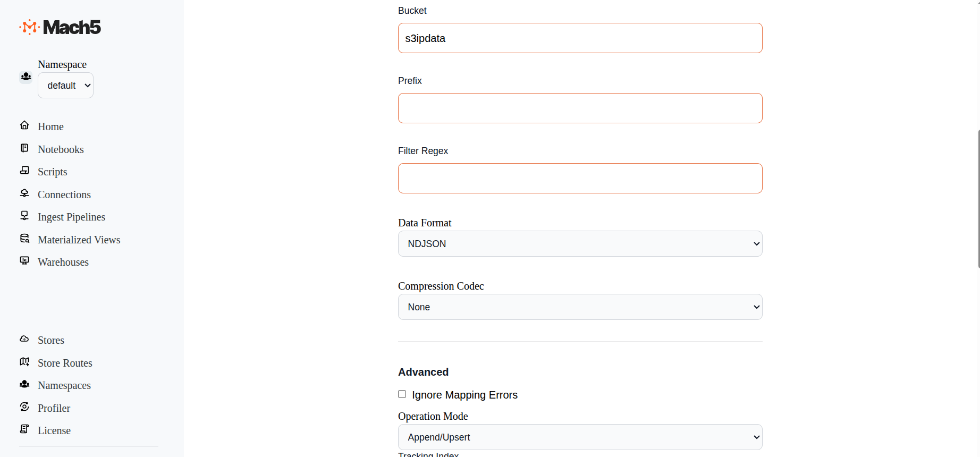Open the Store Routes menu item
The height and width of the screenshot is (457, 980).
[x=65, y=363]
